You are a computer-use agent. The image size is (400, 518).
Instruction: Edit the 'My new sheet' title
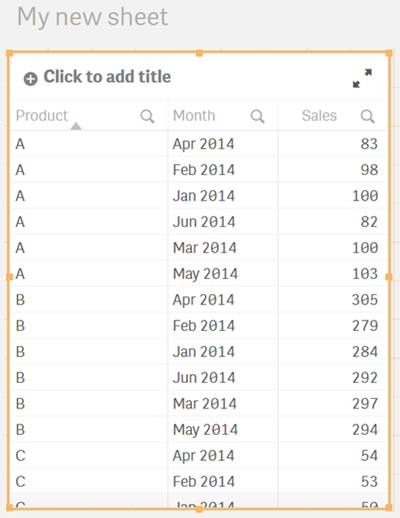[x=93, y=17]
